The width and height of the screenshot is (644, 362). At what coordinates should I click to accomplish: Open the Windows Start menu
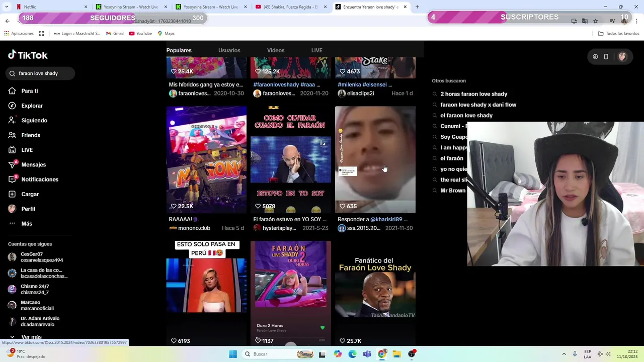pos(232,354)
